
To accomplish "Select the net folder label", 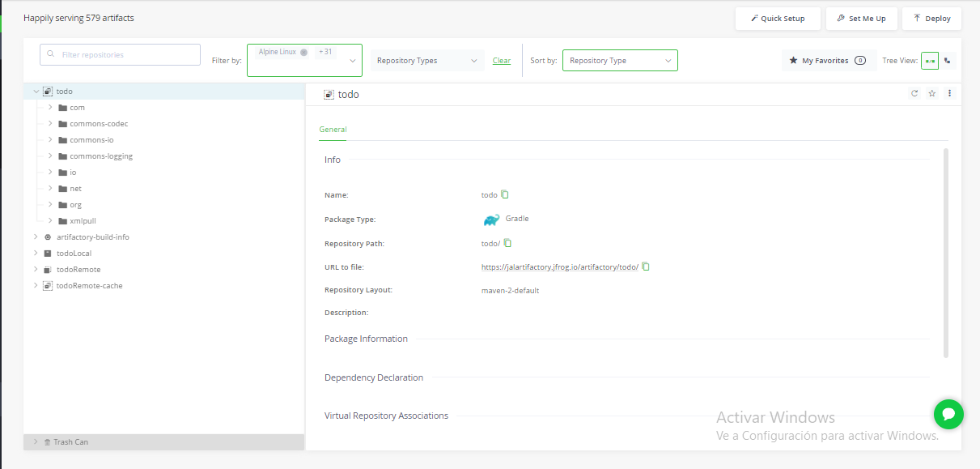I will click(x=75, y=189).
